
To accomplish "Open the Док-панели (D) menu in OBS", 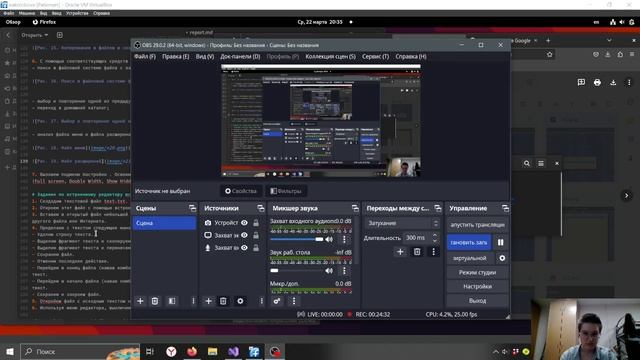I will pos(240,56).
